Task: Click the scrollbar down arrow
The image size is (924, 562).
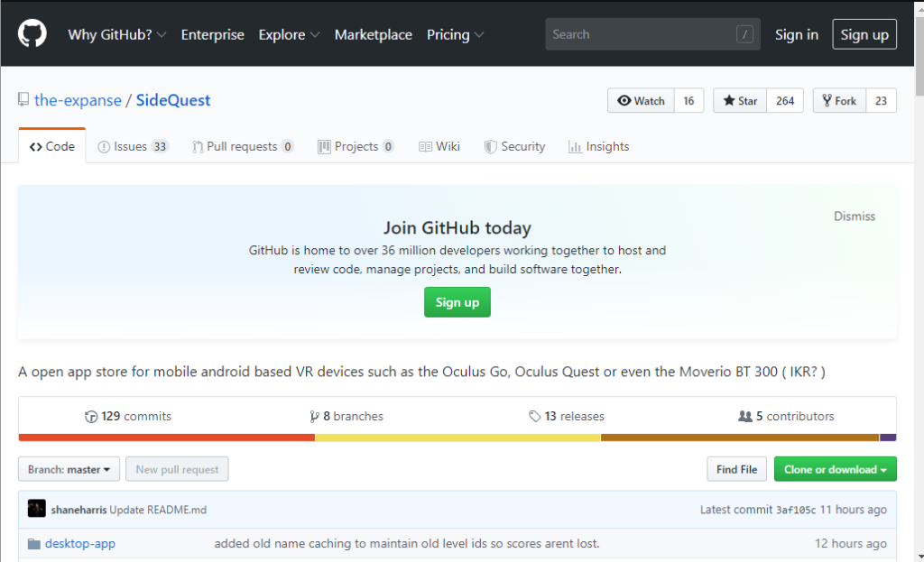Action: (x=919, y=556)
